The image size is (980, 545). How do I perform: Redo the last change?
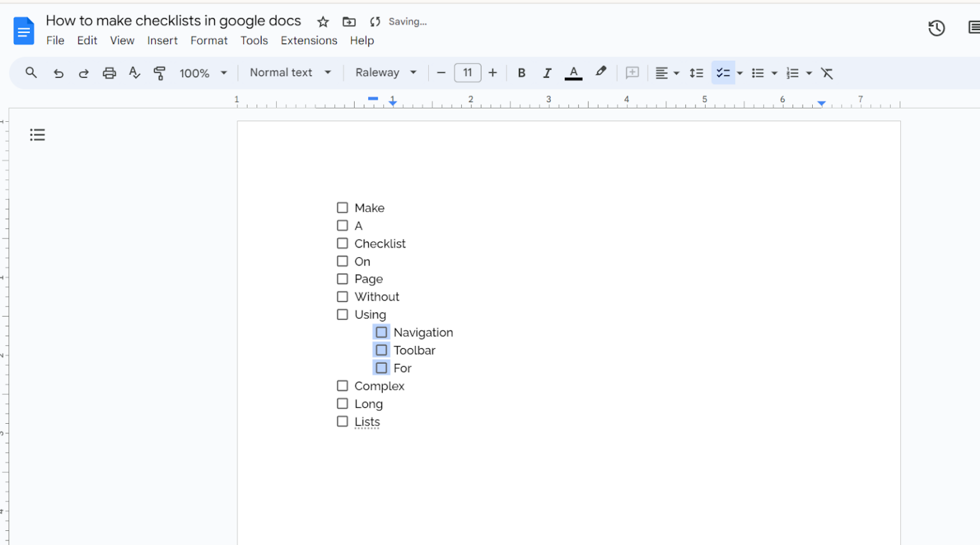[84, 73]
